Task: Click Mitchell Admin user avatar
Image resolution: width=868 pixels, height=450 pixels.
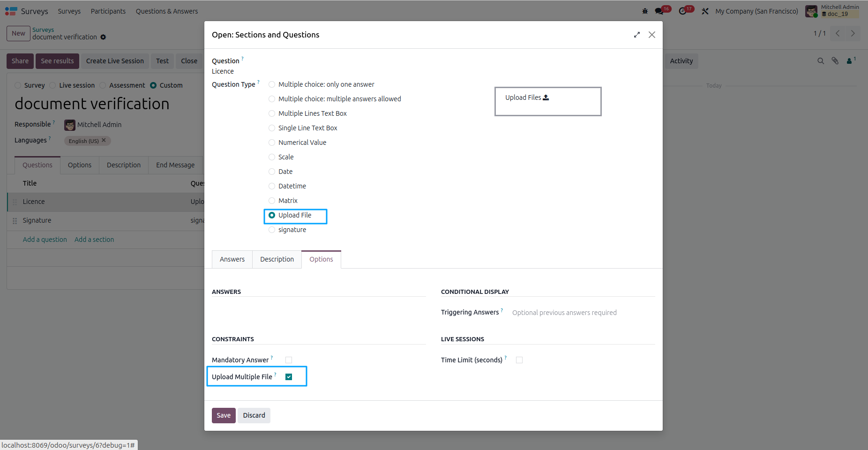Action: click(811, 11)
